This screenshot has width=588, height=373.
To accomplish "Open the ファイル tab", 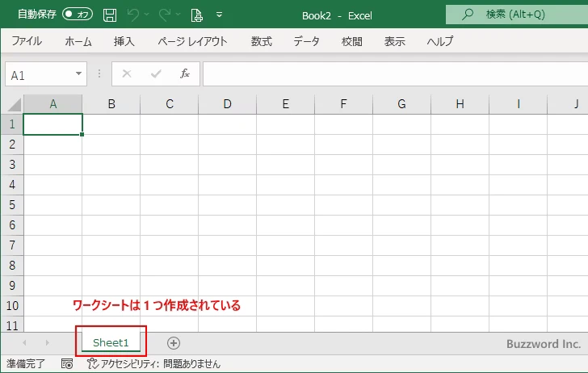I will tap(27, 41).
